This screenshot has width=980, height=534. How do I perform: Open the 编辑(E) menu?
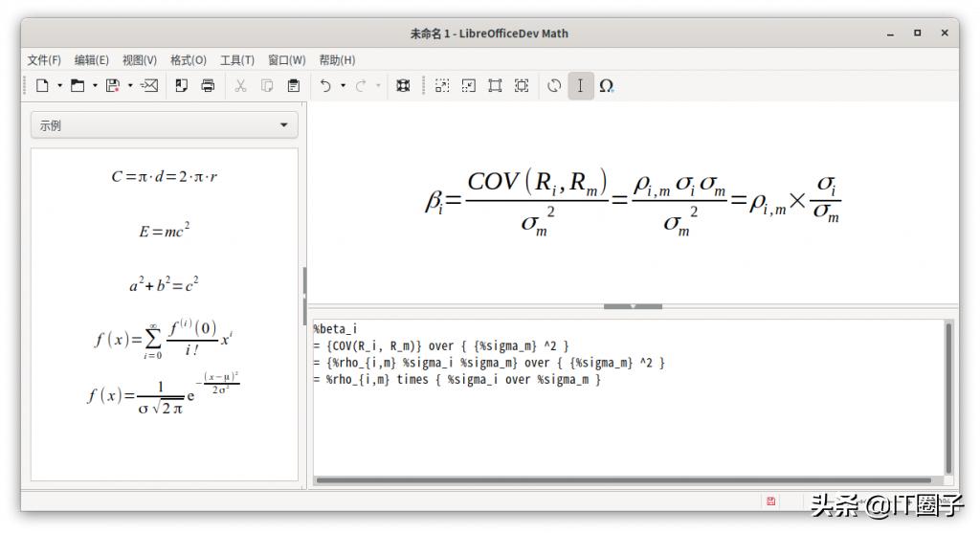[x=91, y=60]
